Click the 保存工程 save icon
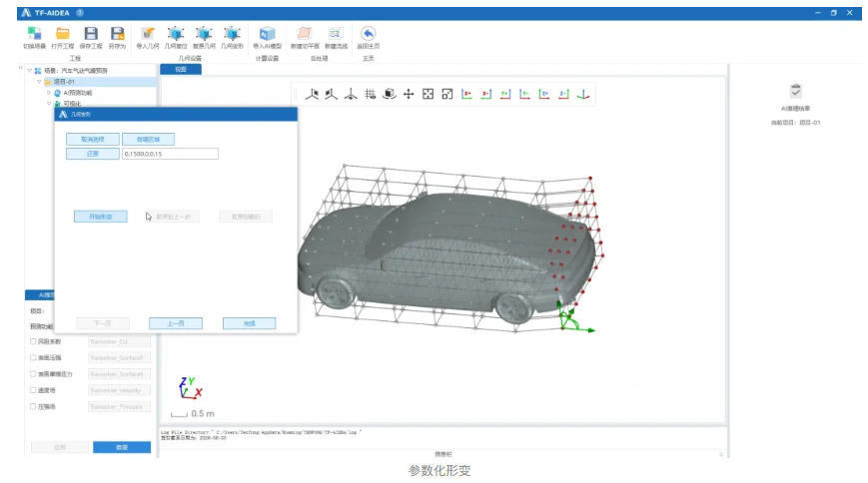The width and height of the screenshot is (868, 483). coord(90,35)
